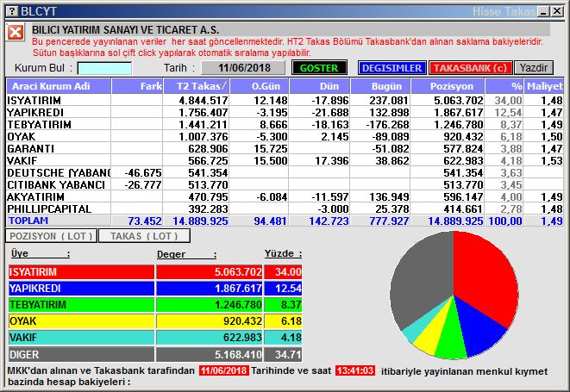Viewport: 570px width, 392px height.
Task: Select the AKYATIRIM row
Action: coord(285,197)
